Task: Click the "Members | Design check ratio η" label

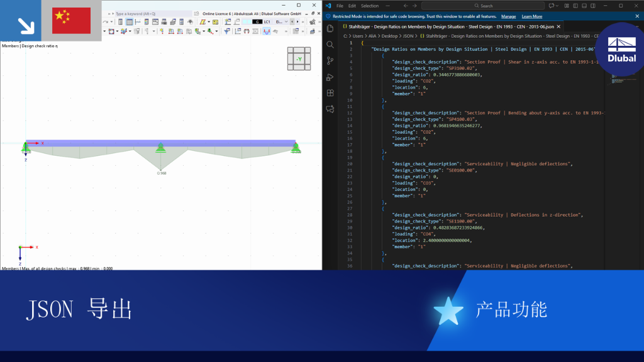Action: pyautogui.click(x=30, y=46)
